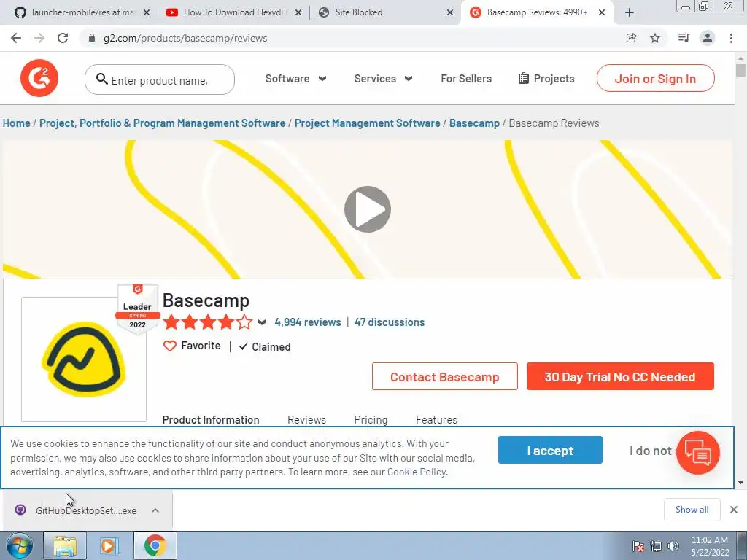Click the lock icon in address bar
This screenshot has height=560, width=747.
(x=92, y=38)
